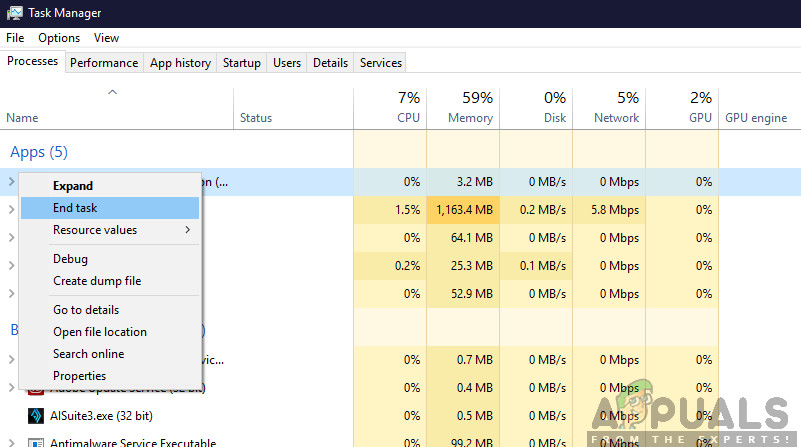Viewport: 801px width, 447px height.
Task: Open the Startup tab
Action: click(x=242, y=63)
